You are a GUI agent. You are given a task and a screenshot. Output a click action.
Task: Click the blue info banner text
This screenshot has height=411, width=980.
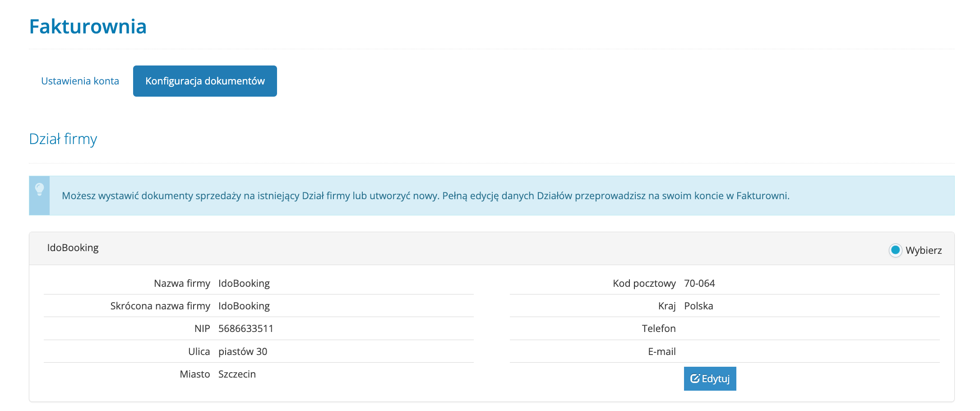pos(425,196)
